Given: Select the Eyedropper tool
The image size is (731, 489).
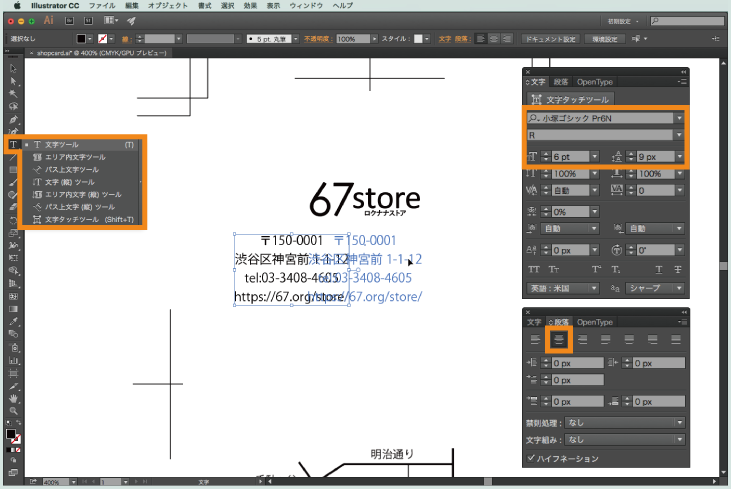Looking at the screenshot, I should click(x=13, y=321).
